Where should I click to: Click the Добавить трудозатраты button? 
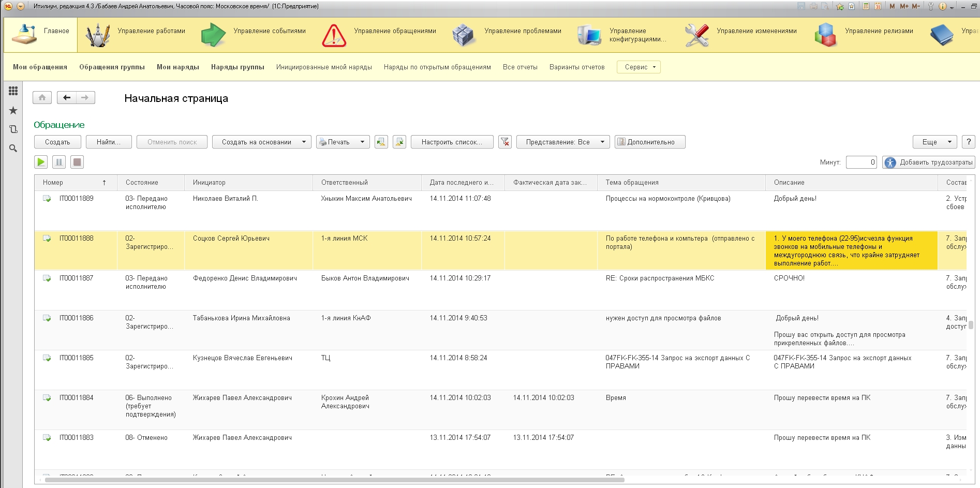(x=929, y=162)
